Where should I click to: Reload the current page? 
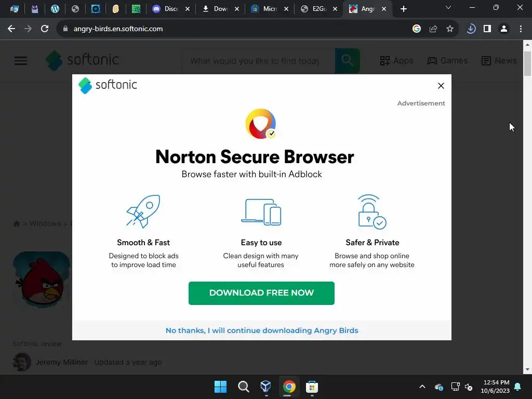pyautogui.click(x=45, y=29)
